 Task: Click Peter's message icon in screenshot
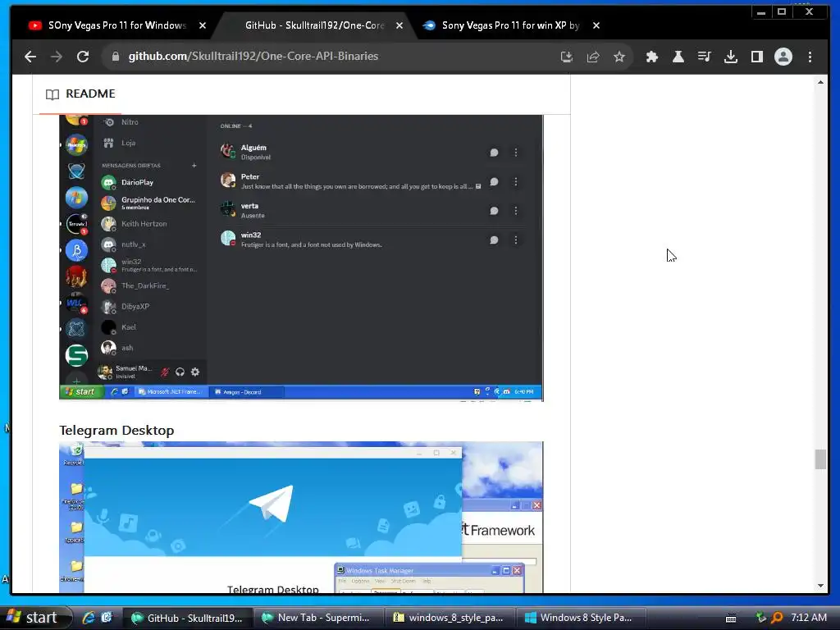pyautogui.click(x=494, y=182)
